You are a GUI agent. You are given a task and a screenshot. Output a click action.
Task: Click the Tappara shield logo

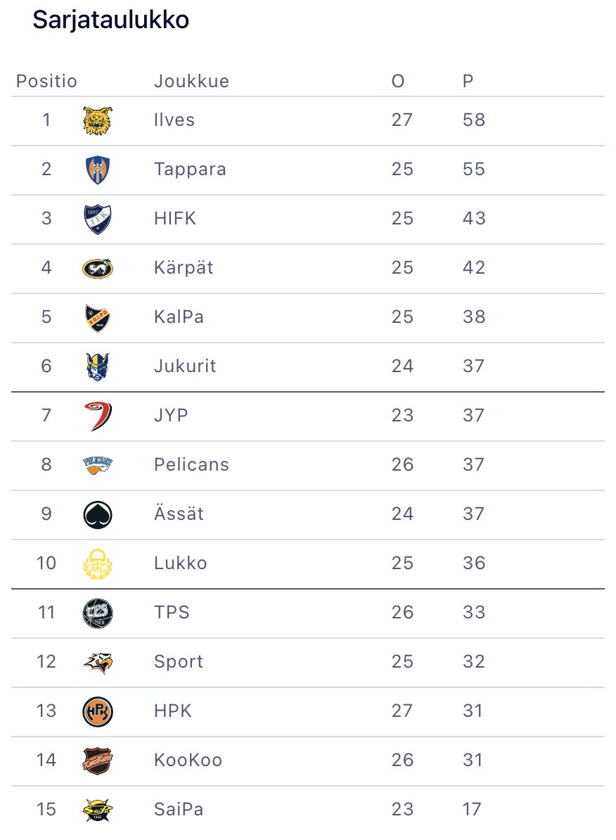(97, 170)
